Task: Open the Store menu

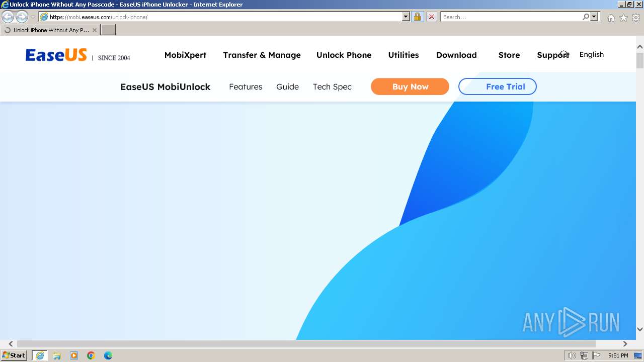Action: click(x=509, y=55)
